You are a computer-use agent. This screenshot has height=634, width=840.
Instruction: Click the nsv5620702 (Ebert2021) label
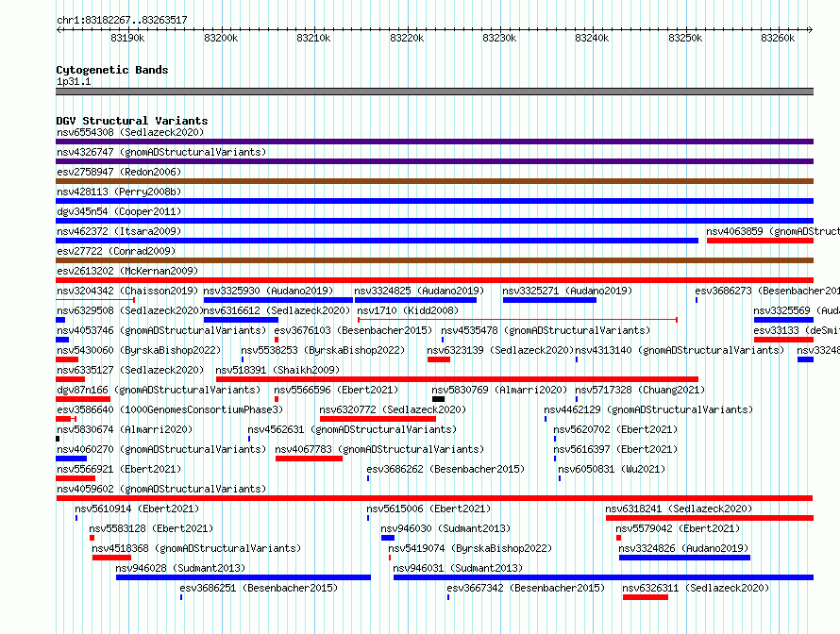tap(615, 429)
